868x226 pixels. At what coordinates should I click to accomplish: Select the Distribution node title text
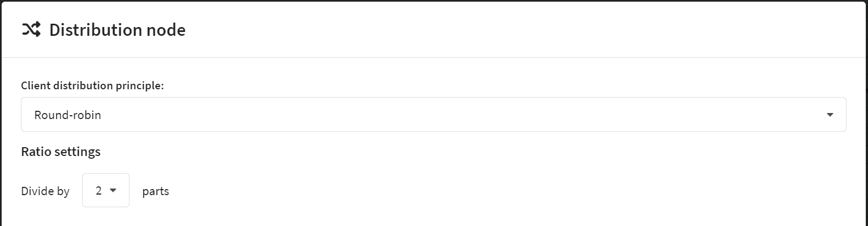(x=117, y=30)
